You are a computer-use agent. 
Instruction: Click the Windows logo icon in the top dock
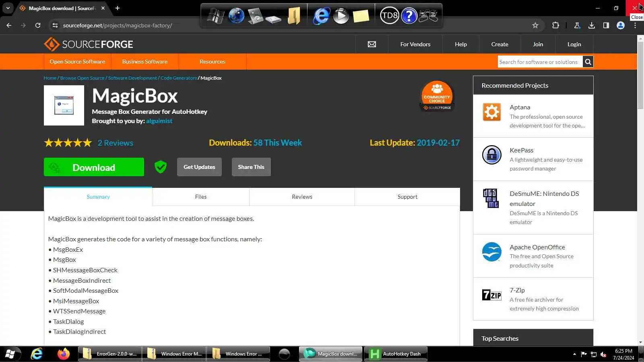[215, 16]
